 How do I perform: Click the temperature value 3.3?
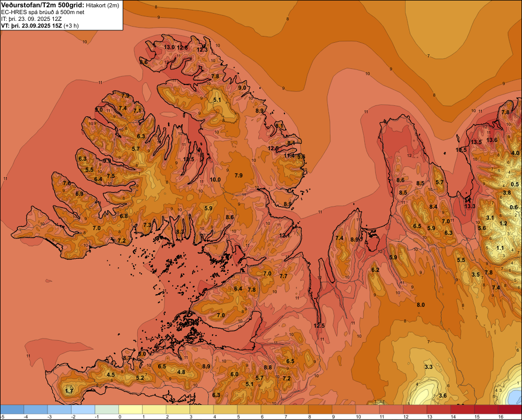(429, 367)
